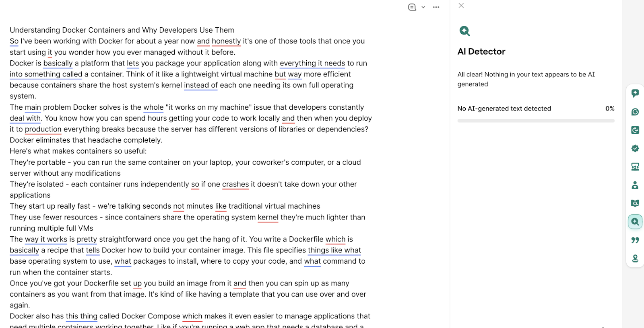Close the AI Detector panel

[461, 6]
